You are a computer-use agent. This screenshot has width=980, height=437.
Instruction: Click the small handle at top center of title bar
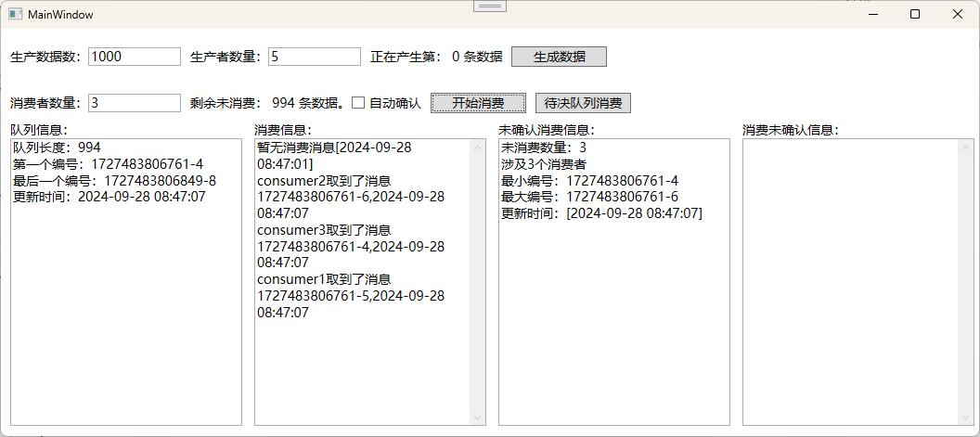[x=489, y=6]
